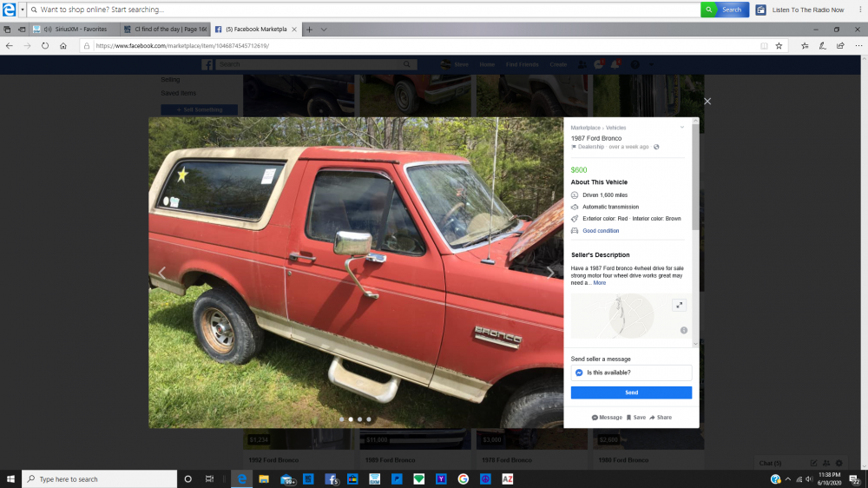Click the map info icon
The image size is (868, 488).
point(684,330)
